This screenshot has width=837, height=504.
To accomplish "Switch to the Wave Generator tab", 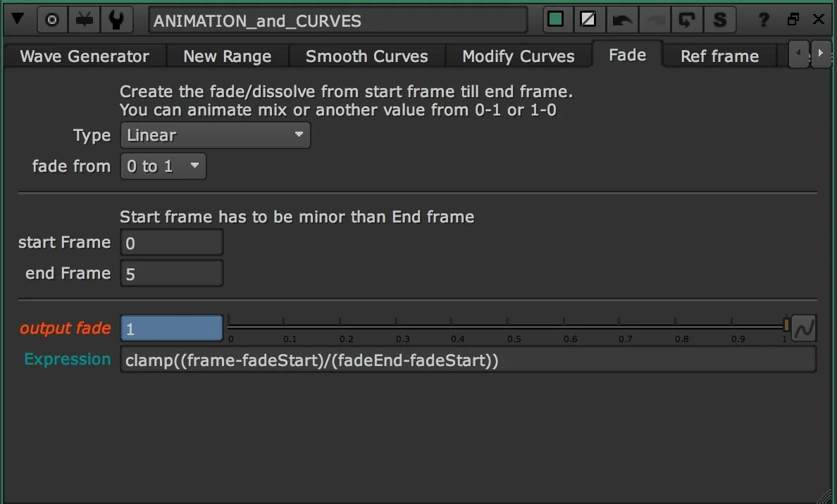I will pos(84,56).
